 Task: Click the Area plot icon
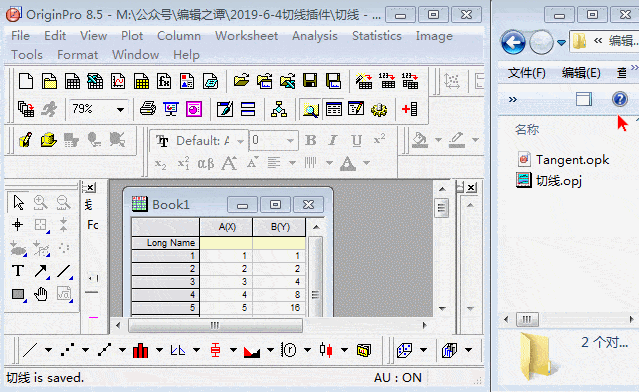(252, 350)
